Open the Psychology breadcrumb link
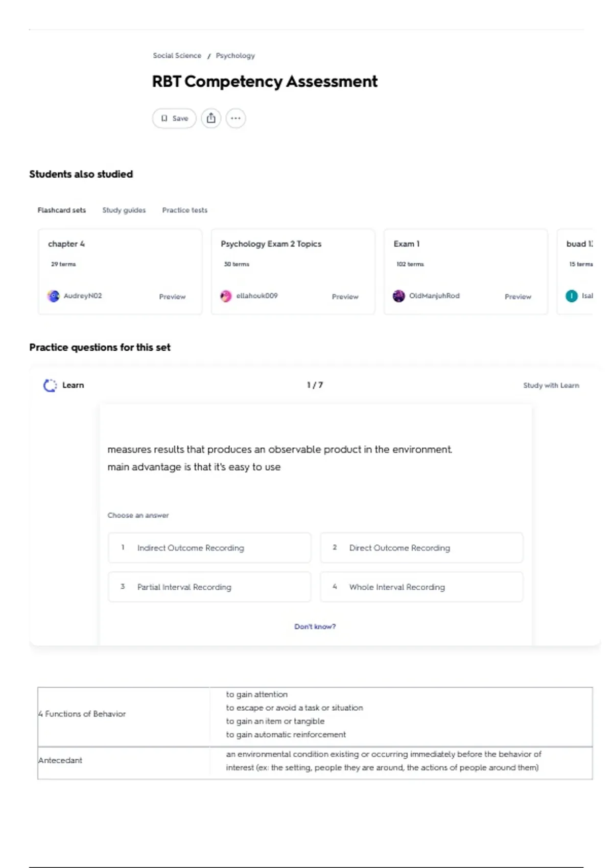The height and width of the screenshot is (868, 613). click(235, 56)
